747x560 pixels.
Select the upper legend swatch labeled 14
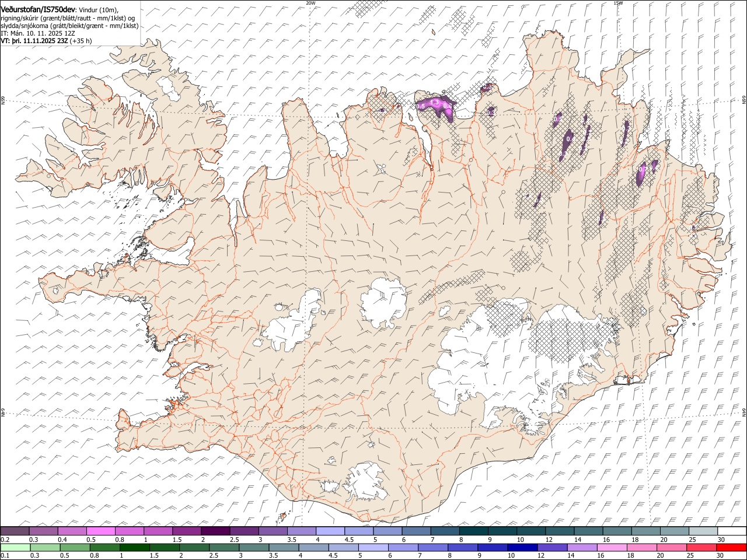tap(588, 531)
